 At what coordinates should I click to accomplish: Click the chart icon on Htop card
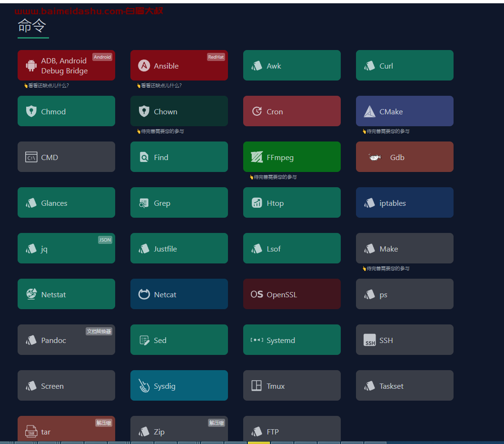(x=257, y=202)
